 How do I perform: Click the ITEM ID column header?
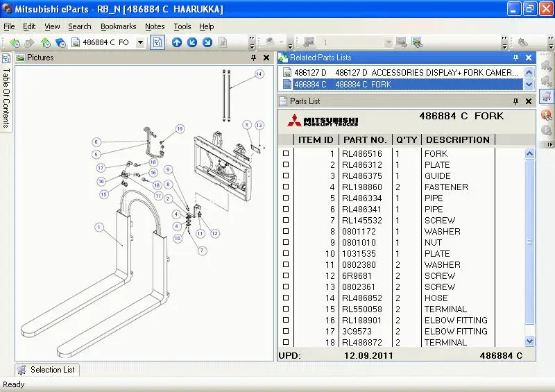point(316,140)
